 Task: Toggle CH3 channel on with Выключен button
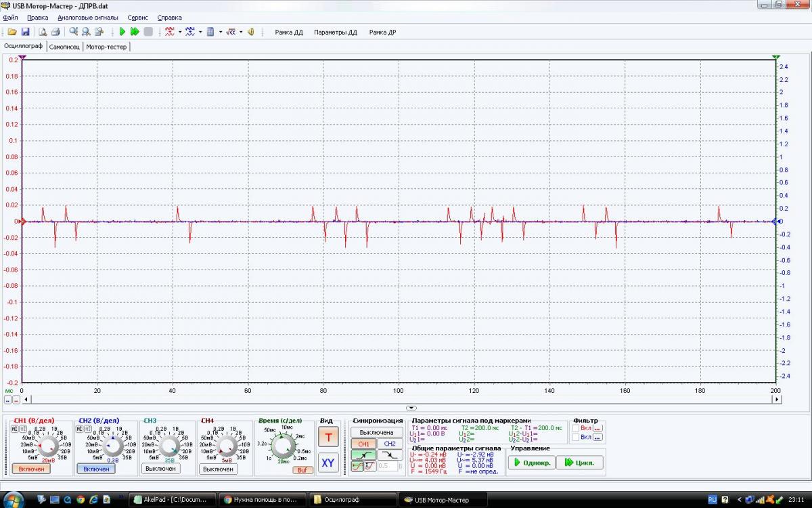tap(160, 469)
